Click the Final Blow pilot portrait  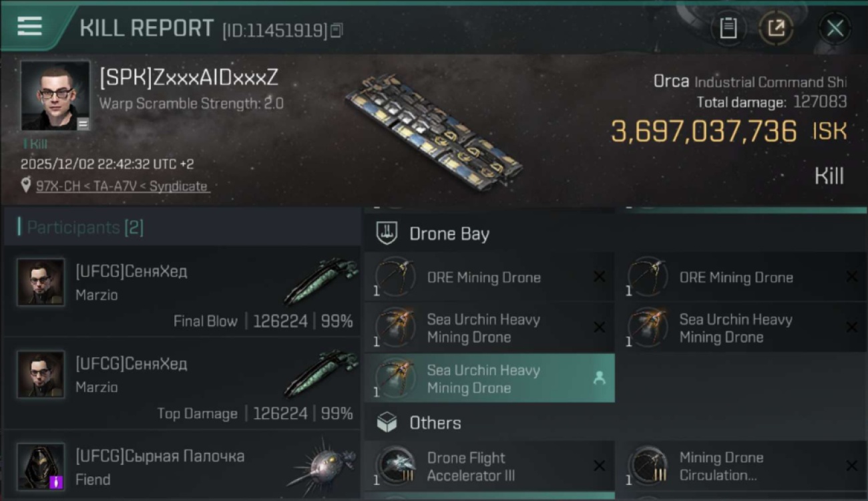pos(41,283)
